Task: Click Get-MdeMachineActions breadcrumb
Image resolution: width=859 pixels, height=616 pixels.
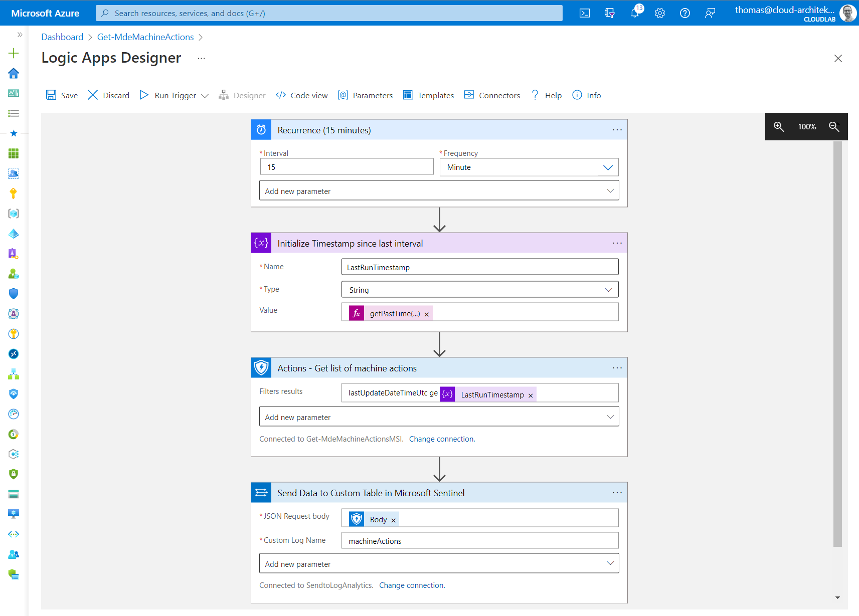Action: 145,37
